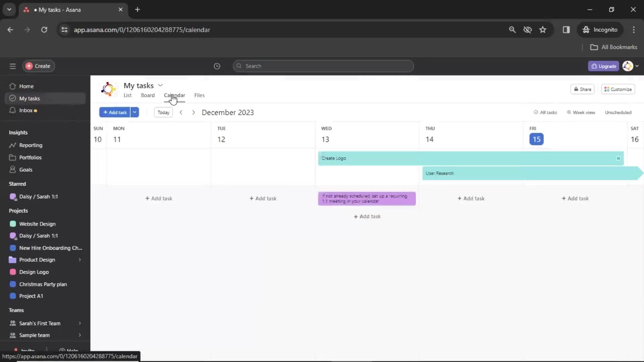
Task: Expand the Sample team section
Action: point(79,335)
